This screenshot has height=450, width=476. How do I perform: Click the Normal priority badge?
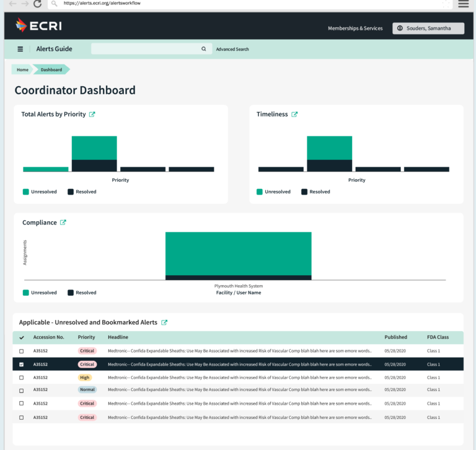87,390
